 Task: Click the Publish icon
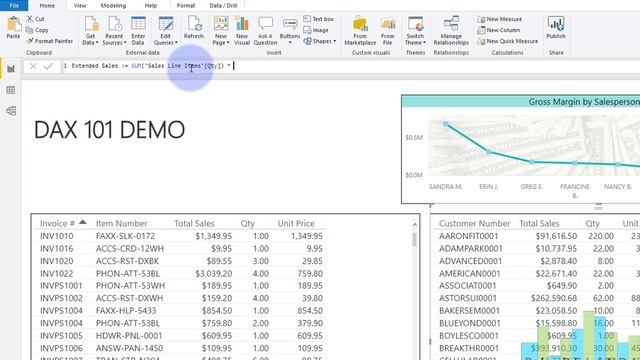click(556, 28)
